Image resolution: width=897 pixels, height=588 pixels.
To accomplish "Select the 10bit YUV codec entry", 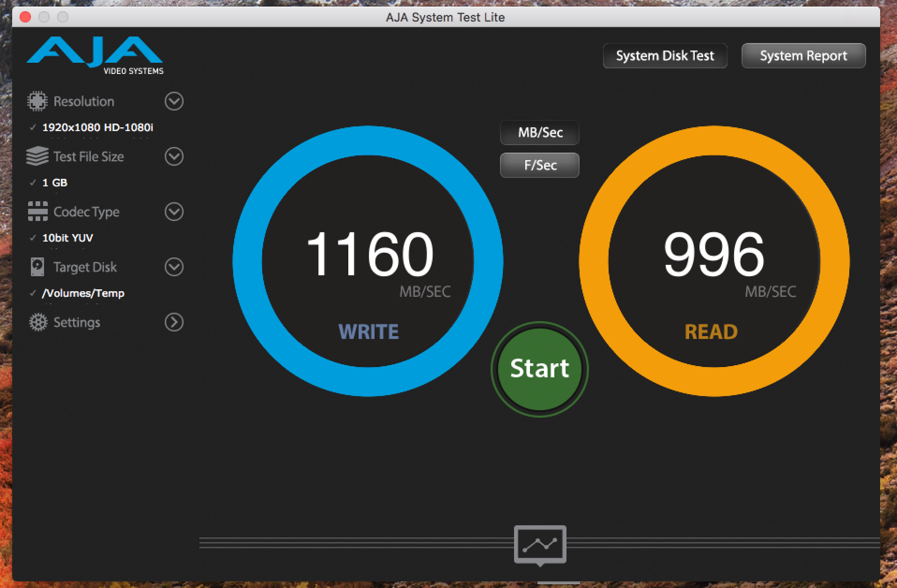I will [x=68, y=238].
